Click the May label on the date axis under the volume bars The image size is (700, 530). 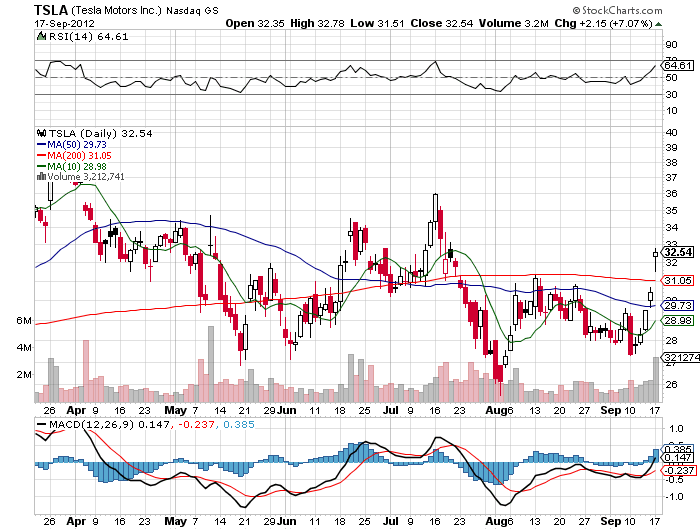(175, 410)
